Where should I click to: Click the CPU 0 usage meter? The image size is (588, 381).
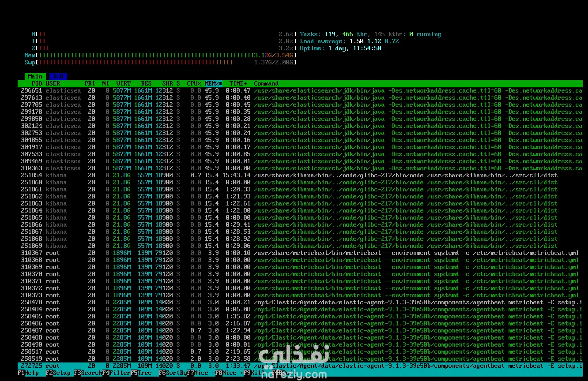pos(164,34)
